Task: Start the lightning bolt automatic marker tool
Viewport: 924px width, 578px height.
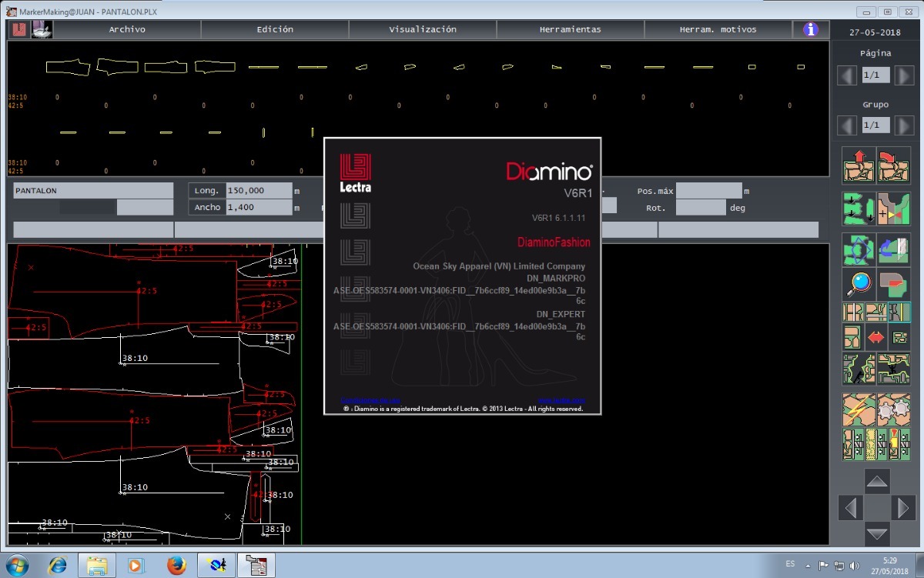Action: (859, 410)
